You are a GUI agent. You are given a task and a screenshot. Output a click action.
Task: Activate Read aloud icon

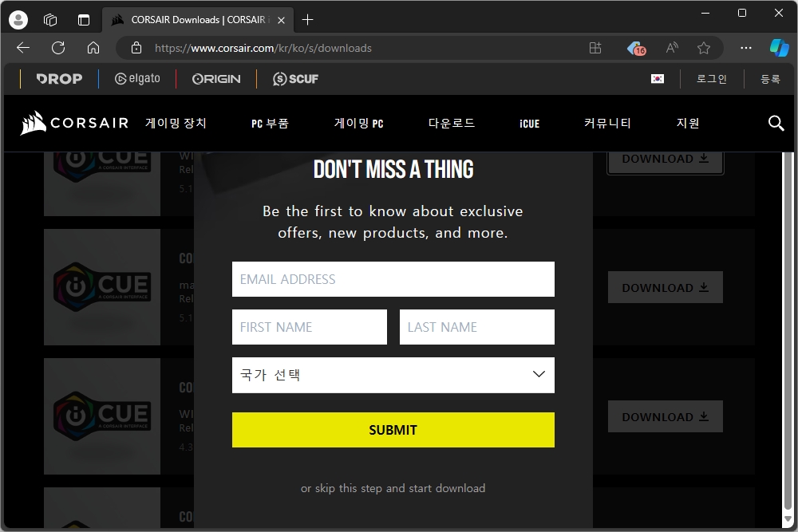[x=672, y=48]
